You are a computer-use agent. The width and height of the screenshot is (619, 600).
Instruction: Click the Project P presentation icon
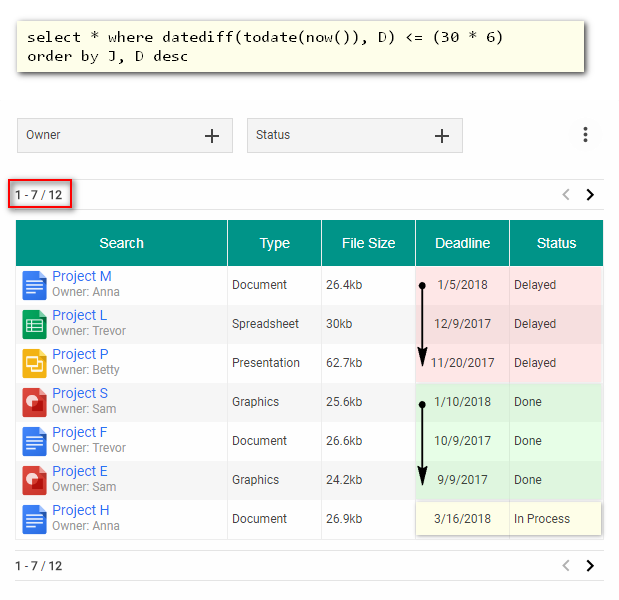click(35, 363)
